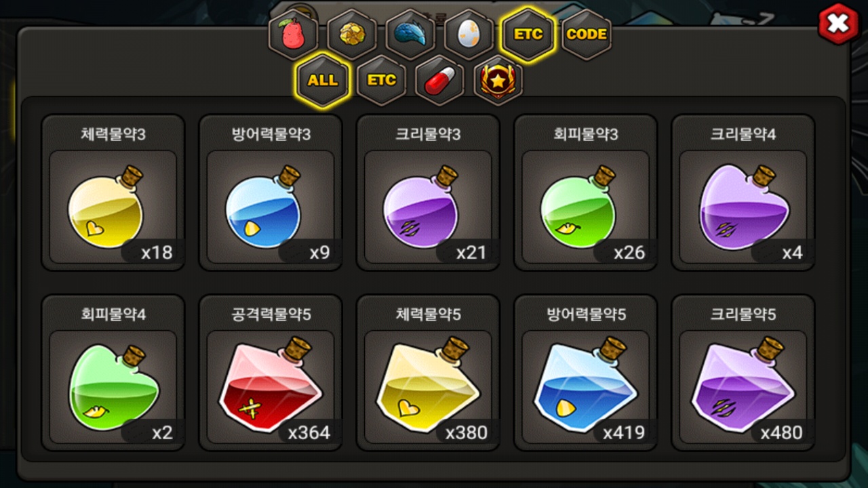Select the blue 방어력물약5 potion
The image size is (868, 488).
[x=585, y=373]
